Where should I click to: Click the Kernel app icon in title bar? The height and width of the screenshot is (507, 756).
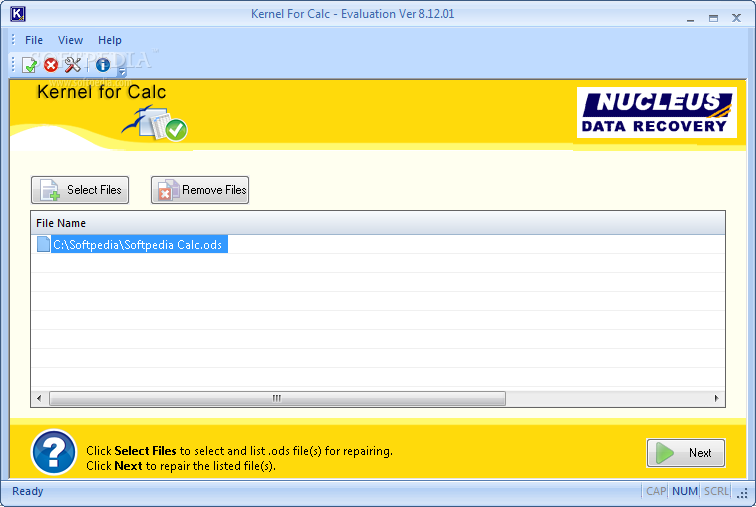[18, 14]
